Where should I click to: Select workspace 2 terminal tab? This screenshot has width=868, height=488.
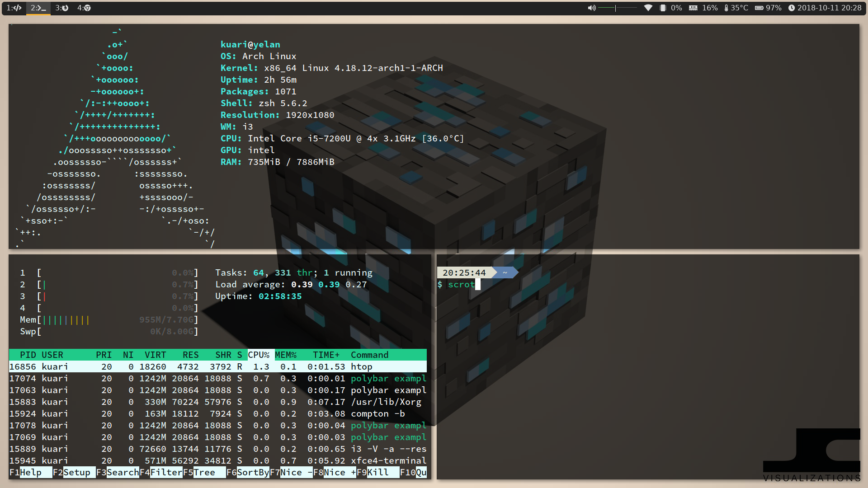click(x=38, y=8)
